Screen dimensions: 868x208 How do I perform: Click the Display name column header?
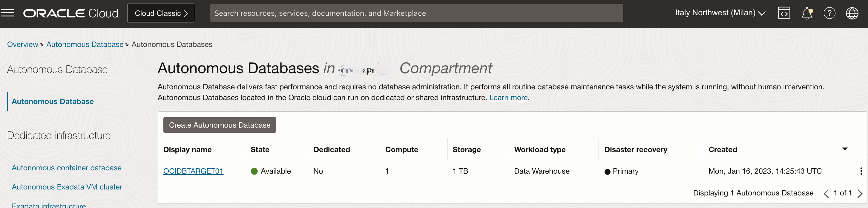click(x=187, y=149)
